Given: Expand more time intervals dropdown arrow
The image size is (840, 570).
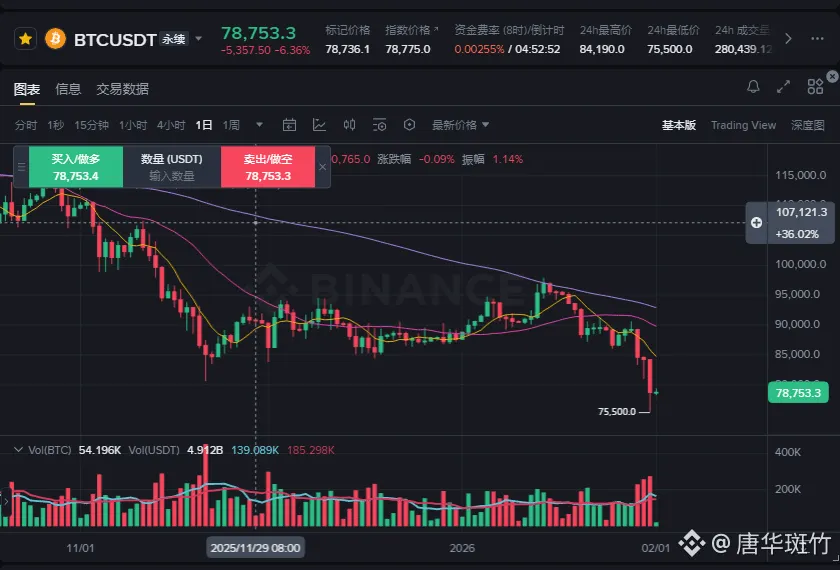Looking at the screenshot, I should click(x=260, y=125).
